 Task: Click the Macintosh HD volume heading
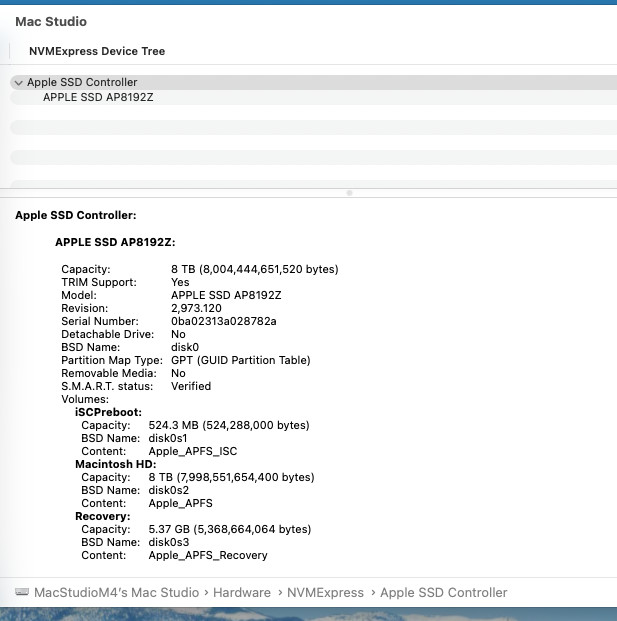(x=116, y=464)
